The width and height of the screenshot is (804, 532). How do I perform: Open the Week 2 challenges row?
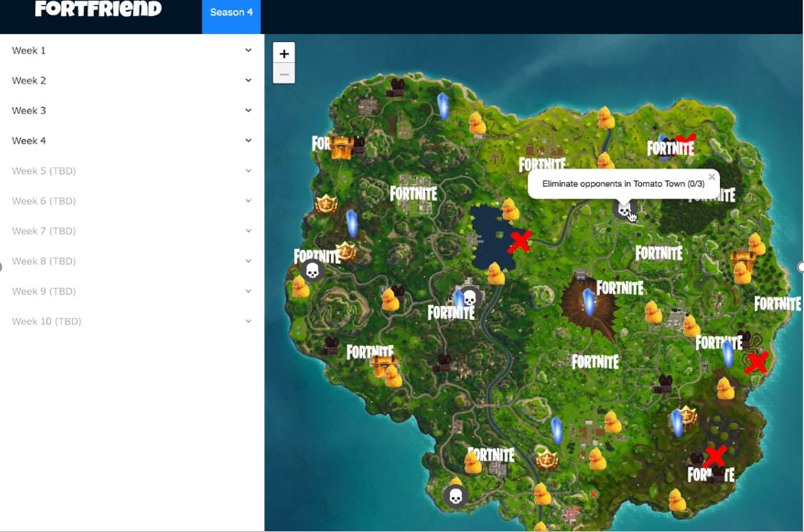132,81
